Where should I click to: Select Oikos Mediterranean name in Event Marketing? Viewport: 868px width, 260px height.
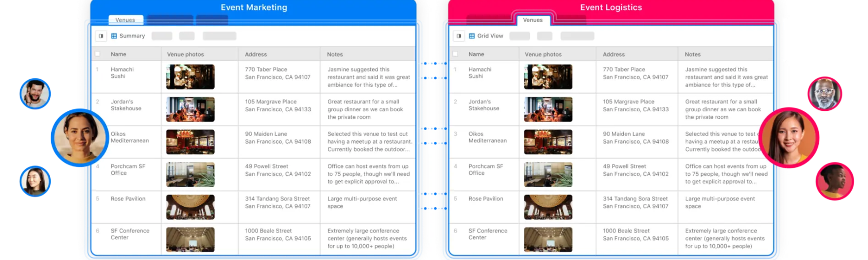[130, 137]
